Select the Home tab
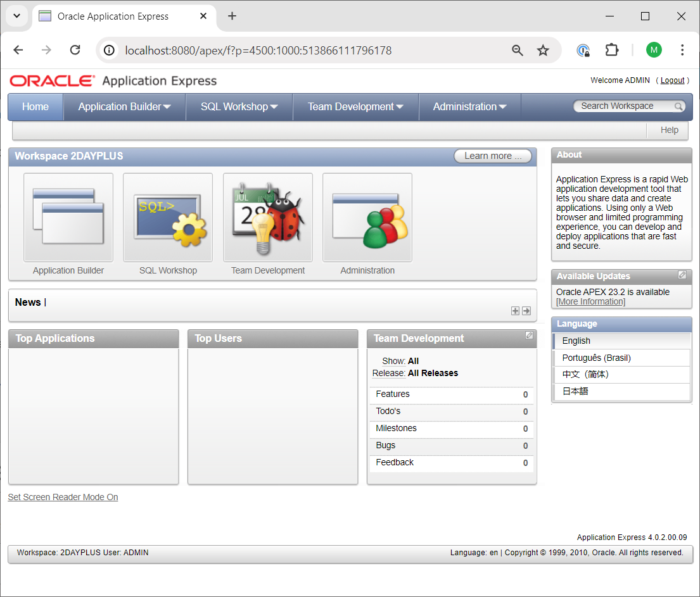Viewport: 700px width, 597px height. (x=35, y=107)
